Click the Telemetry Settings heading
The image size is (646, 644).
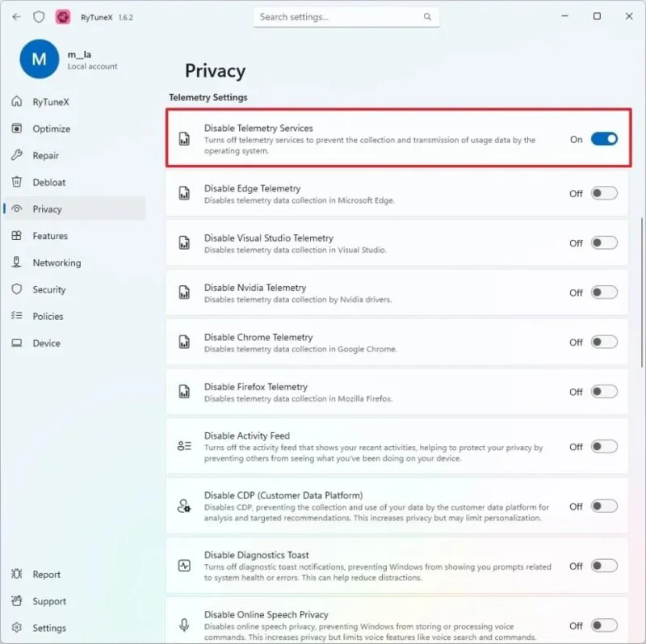208,97
